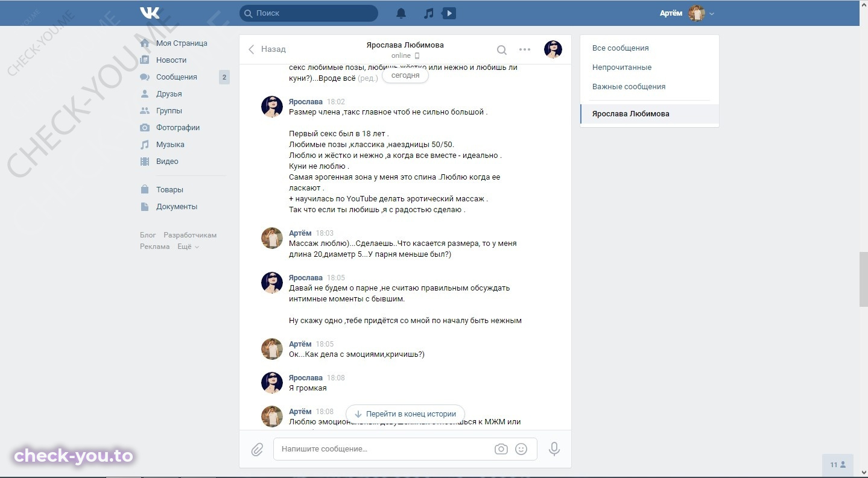Click Артём's avatar at 18:03 message
This screenshot has width=868, height=478.
point(272,238)
